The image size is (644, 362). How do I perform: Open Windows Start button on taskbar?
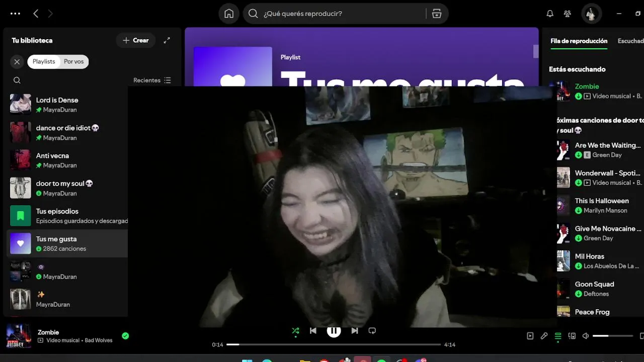point(247,359)
